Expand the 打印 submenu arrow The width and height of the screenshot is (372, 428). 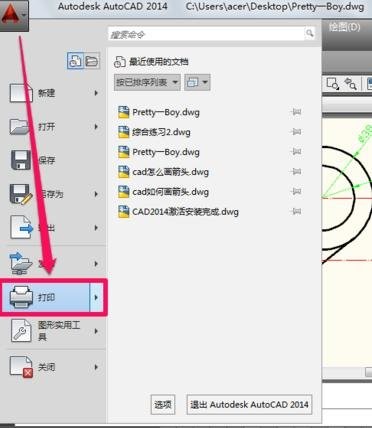click(x=97, y=297)
